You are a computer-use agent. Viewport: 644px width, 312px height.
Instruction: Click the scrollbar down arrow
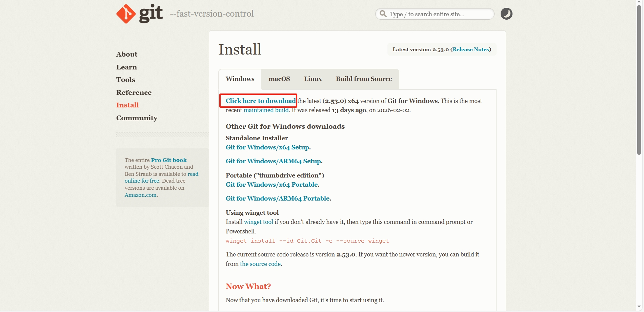[639, 307]
